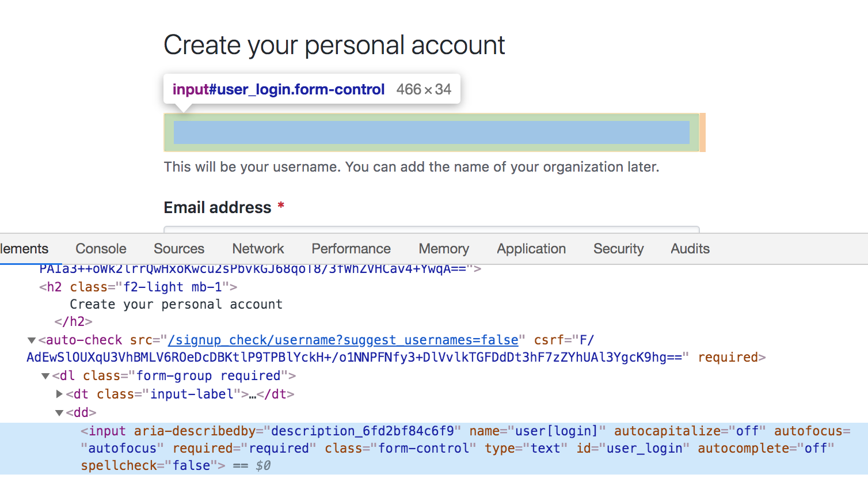Switch to the Sources tab

(179, 249)
